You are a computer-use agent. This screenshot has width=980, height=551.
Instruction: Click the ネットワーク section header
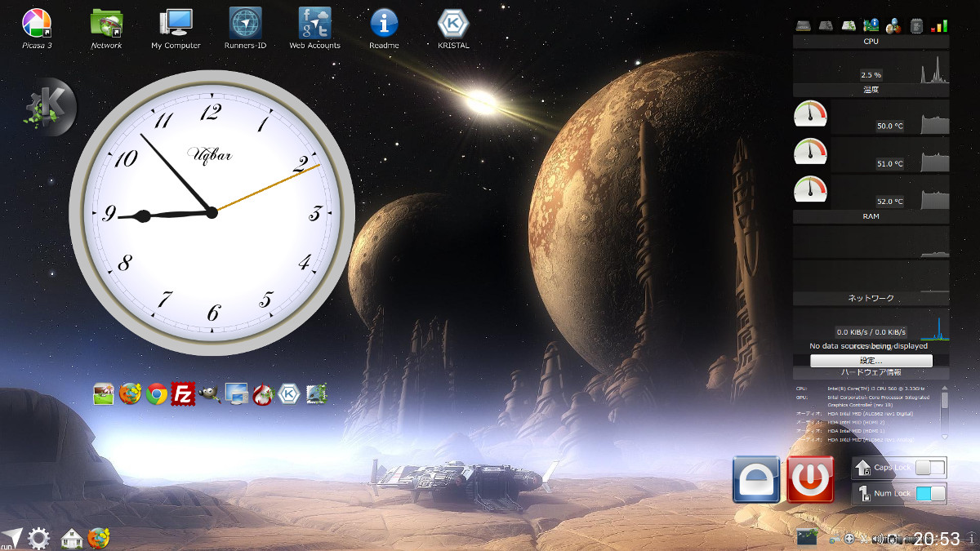tap(871, 299)
